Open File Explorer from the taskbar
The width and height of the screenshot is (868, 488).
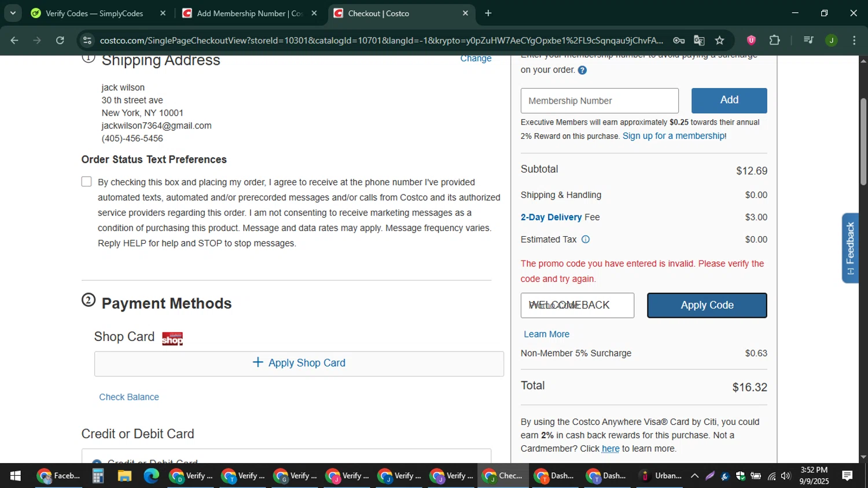(x=124, y=476)
